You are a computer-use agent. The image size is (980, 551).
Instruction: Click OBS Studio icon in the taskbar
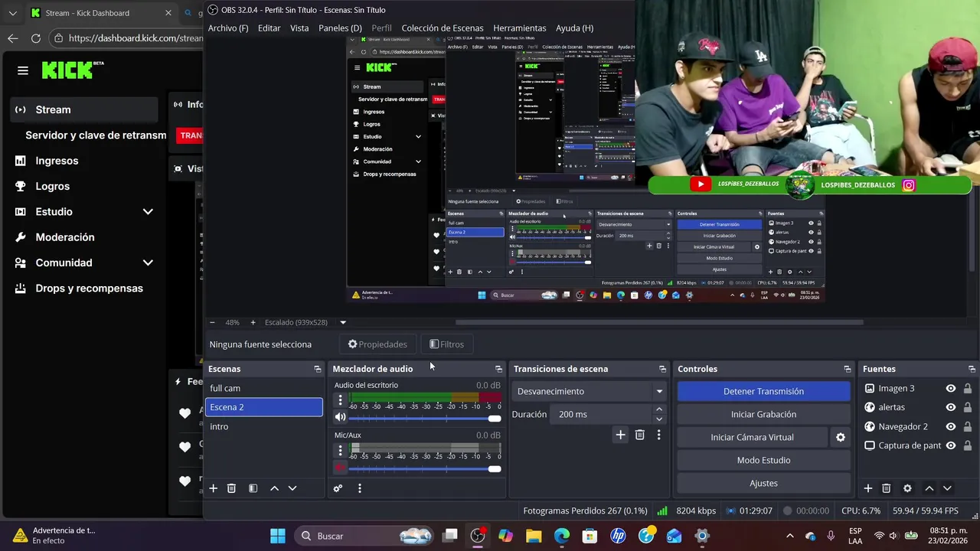point(478,536)
